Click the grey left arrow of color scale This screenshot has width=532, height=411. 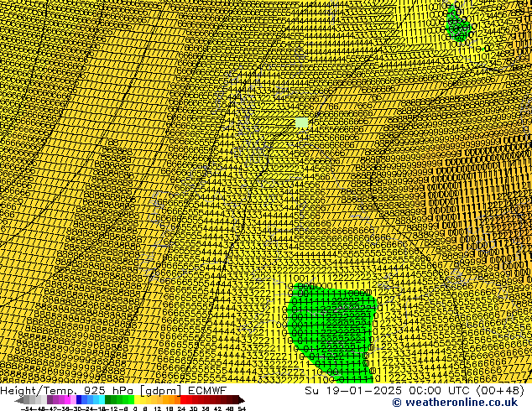18,399
